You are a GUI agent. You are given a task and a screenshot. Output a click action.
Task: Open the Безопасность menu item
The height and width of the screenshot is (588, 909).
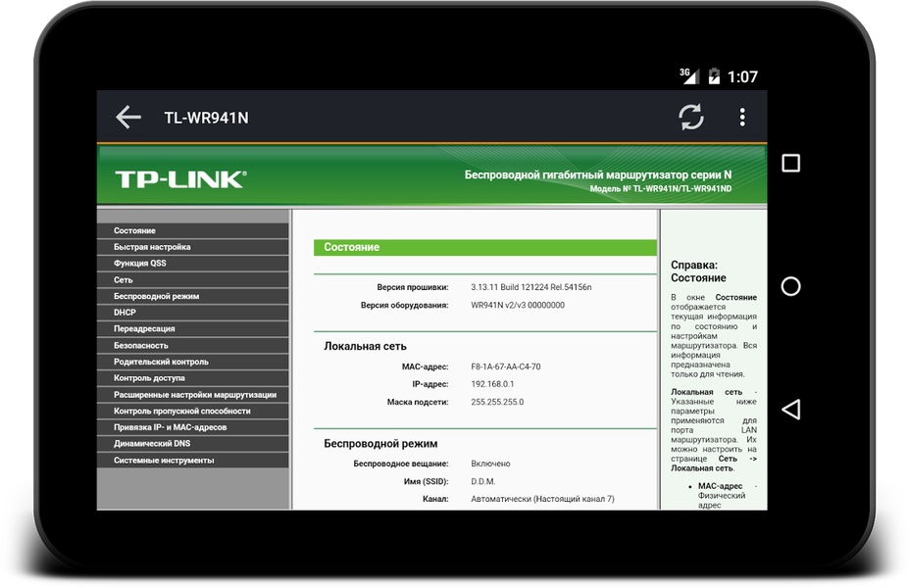(x=192, y=345)
